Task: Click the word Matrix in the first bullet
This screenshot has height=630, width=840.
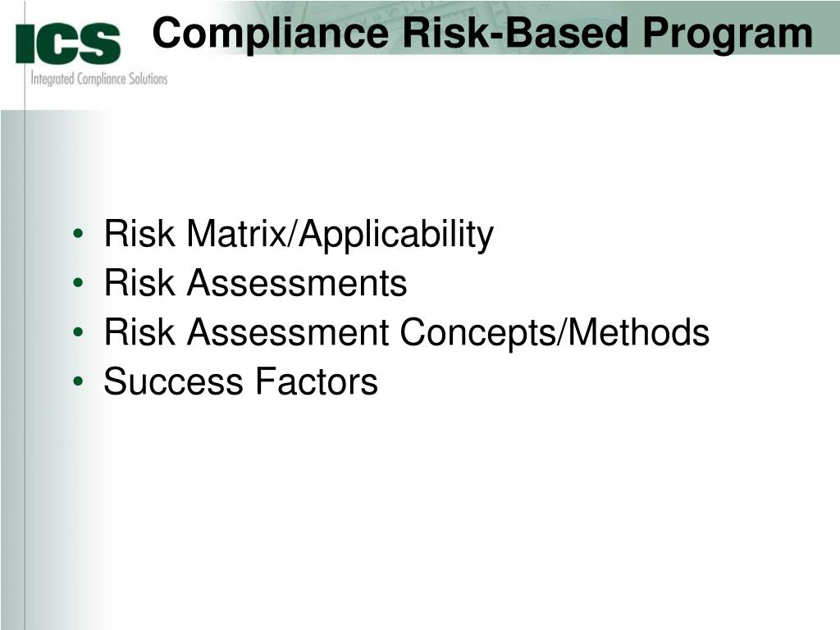Action: pyautogui.click(x=234, y=235)
